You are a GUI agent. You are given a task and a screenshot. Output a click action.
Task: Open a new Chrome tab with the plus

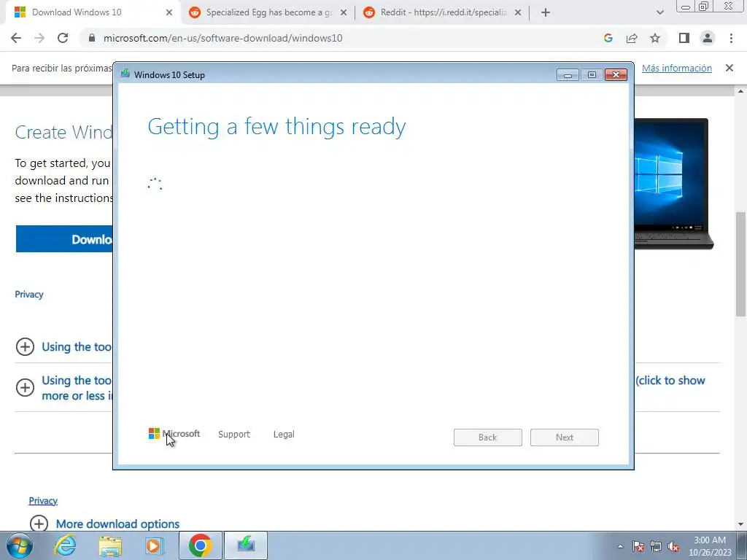click(546, 13)
